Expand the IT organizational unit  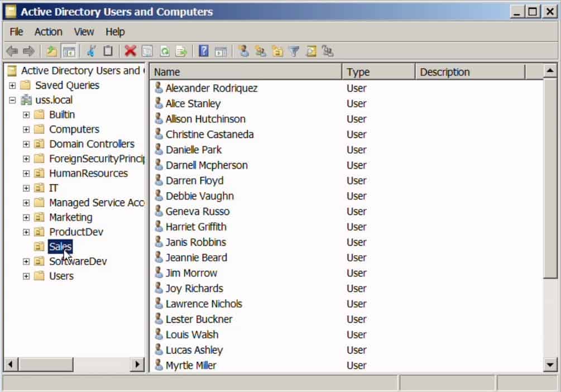click(x=26, y=188)
